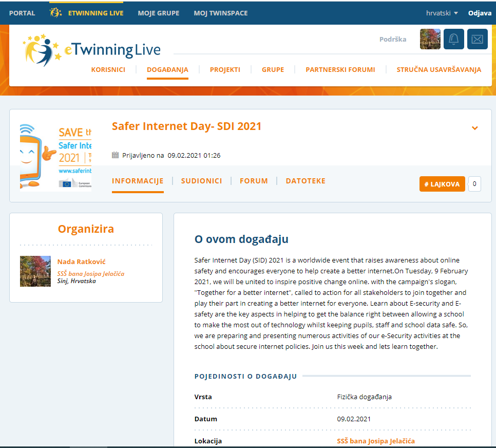Open the notifications bell icon

pos(453,39)
